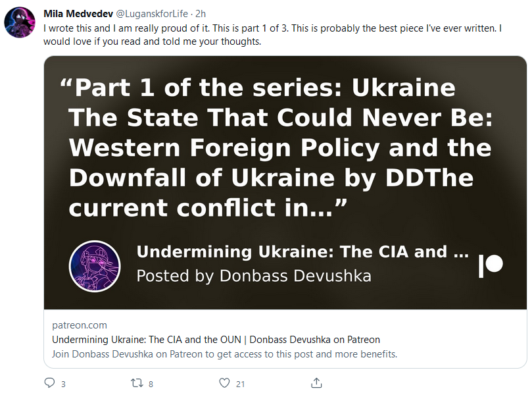Image resolution: width=532 pixels, height=395 pixels.
Task: Click the tweet body text
Action: [272, 35]
